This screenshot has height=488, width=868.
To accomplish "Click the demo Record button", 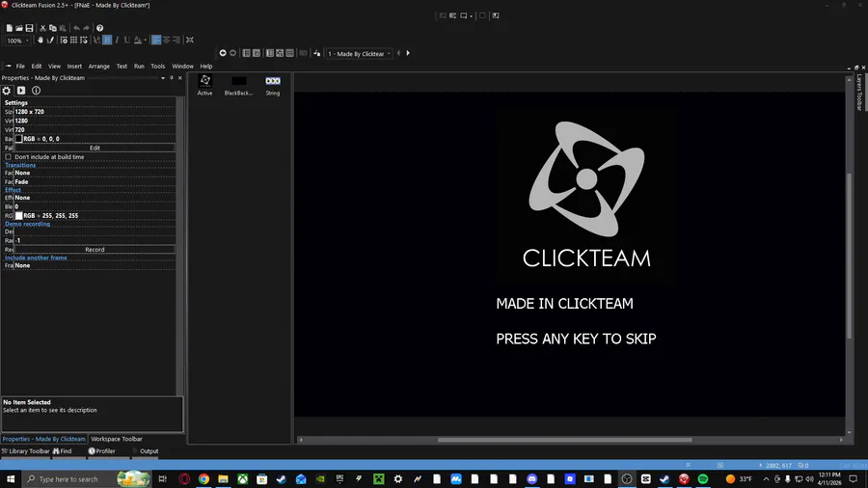I will point(95,250).
